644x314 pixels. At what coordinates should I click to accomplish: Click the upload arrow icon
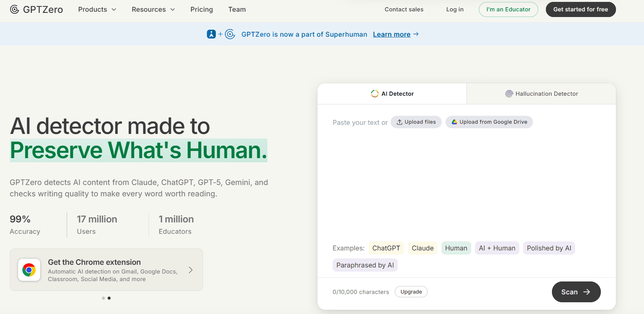[399, 122]
